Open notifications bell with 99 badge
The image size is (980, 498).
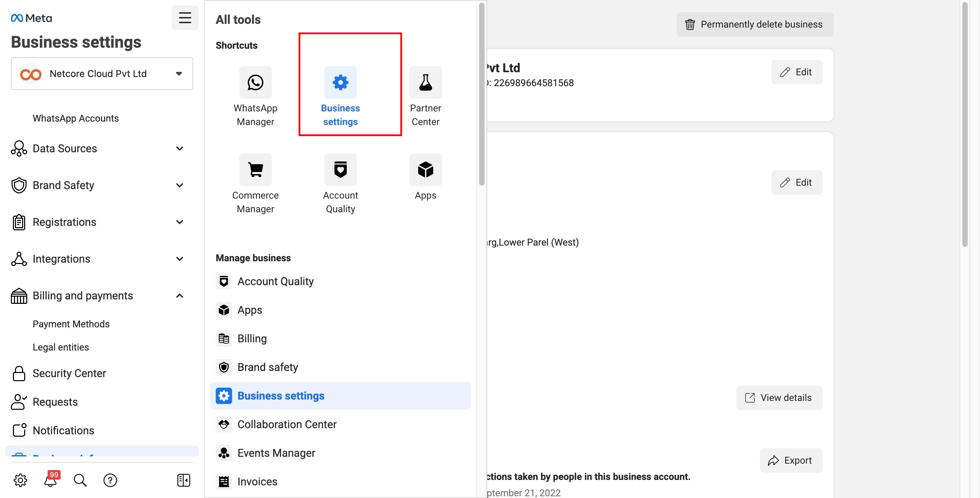[x=51, y=480]
